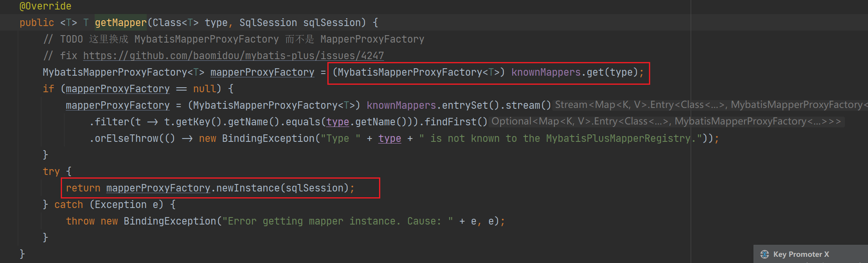Click BindingException on the orElseThrow line

[x=268, y=139]
